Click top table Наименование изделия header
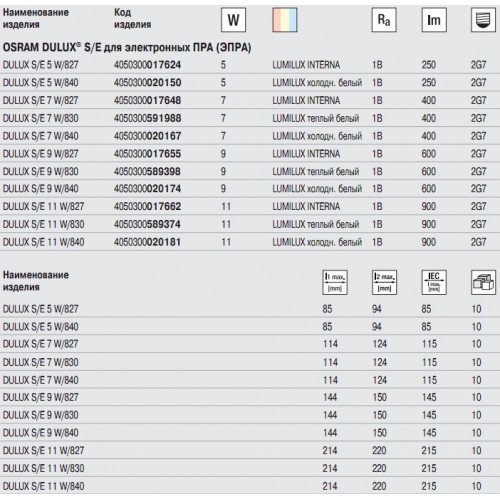Screen dimensions: 500x500 [36, 18]
